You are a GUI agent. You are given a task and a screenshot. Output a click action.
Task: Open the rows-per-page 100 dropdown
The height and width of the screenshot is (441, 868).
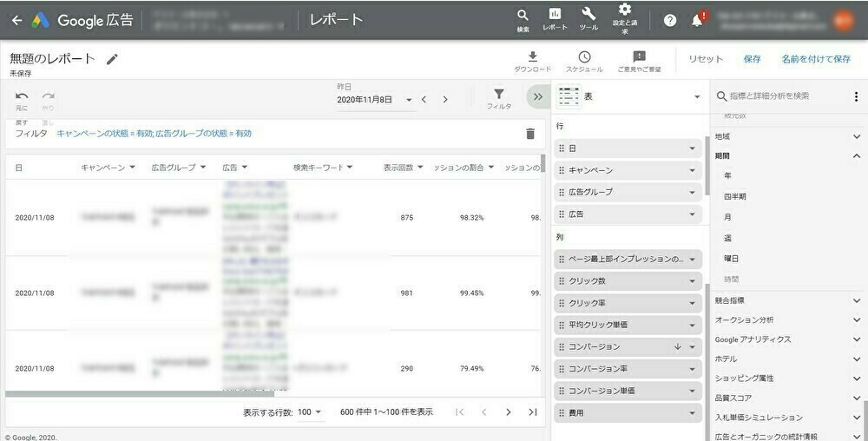click(311, 412)
